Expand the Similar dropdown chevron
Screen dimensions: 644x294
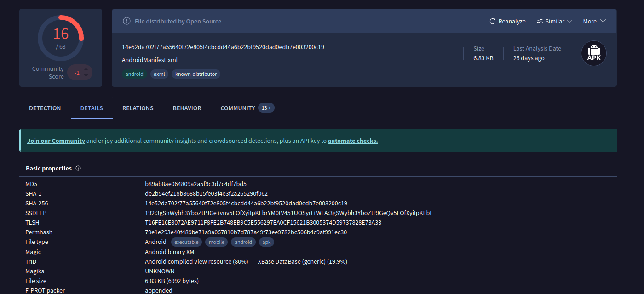pos(569,22)
